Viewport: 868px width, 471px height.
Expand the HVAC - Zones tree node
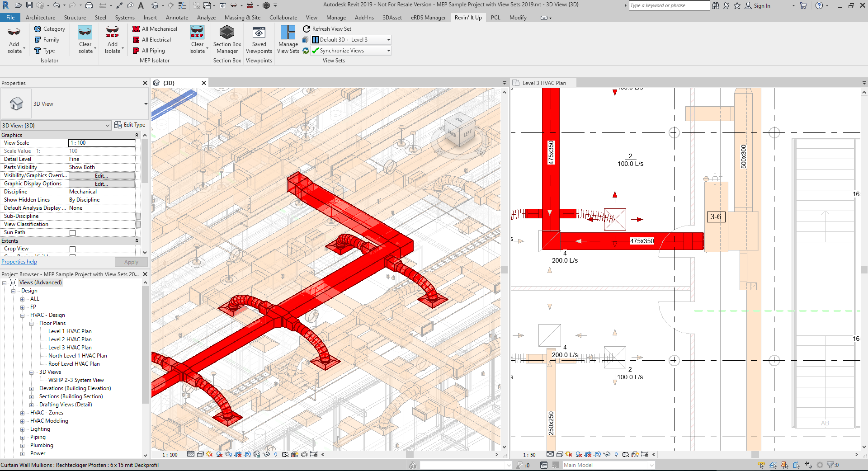[23, 413]
